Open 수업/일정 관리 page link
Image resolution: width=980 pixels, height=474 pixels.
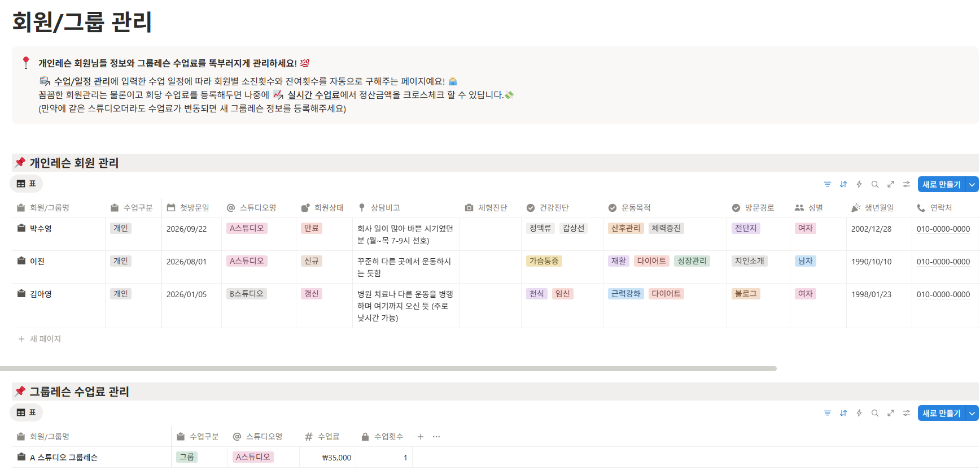click(82, 81)
